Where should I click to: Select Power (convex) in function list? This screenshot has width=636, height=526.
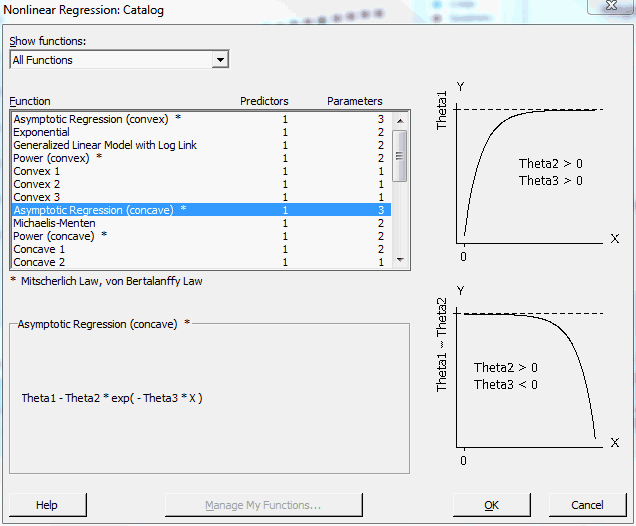(58, 158)
